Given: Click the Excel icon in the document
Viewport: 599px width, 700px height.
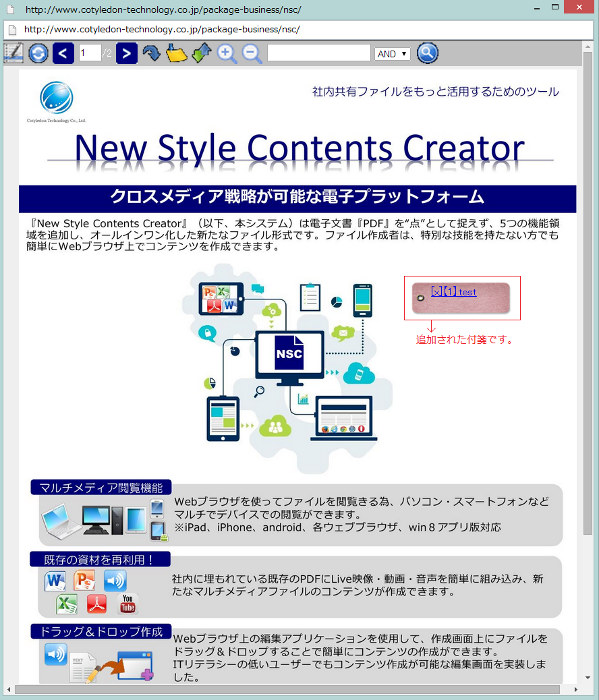Looking at the screenshot, I should point(67,604).
